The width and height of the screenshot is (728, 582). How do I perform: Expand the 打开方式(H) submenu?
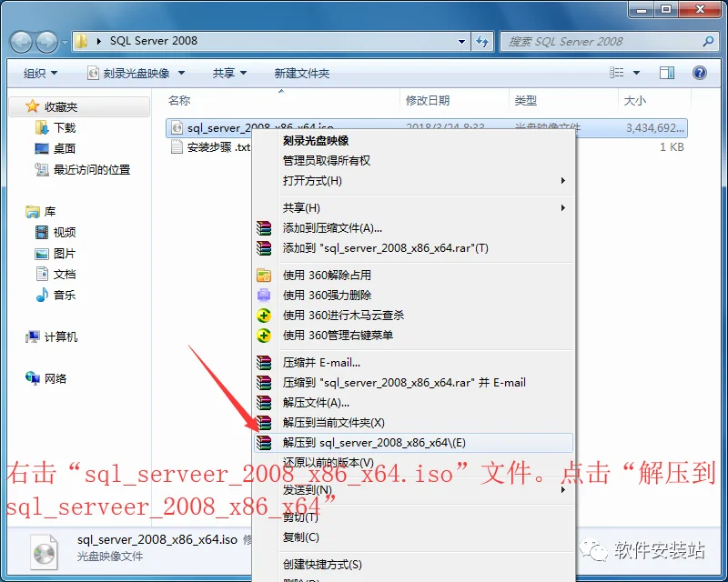(x=414, y=181)
